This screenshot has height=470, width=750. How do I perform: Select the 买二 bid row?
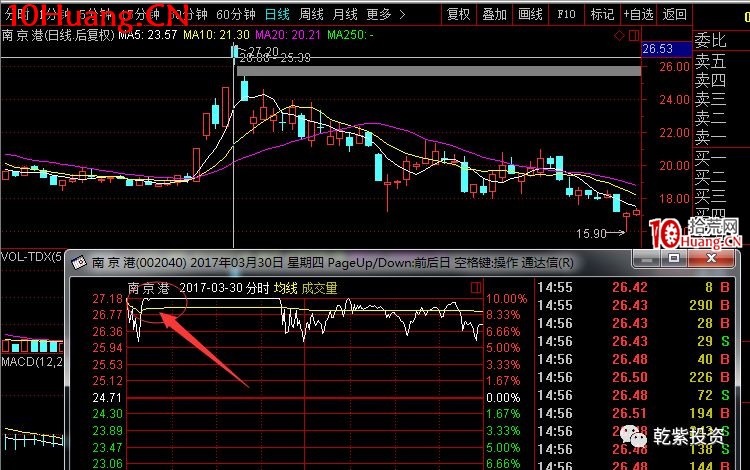[710, 177]
